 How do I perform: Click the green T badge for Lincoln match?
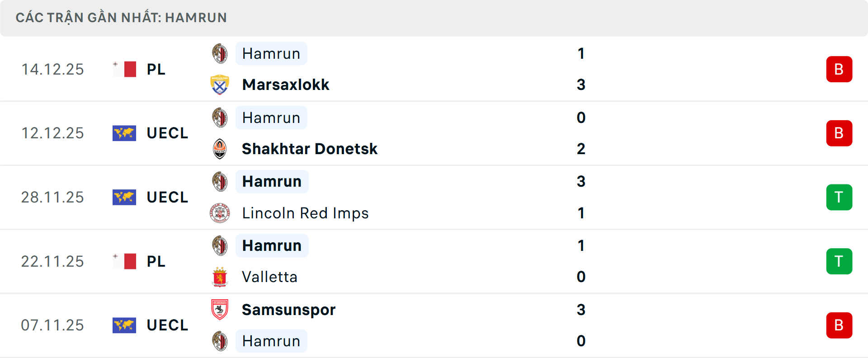point(839,198)
